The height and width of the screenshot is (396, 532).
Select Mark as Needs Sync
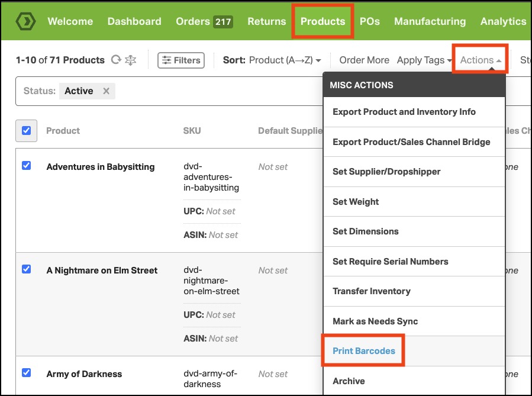414,321
